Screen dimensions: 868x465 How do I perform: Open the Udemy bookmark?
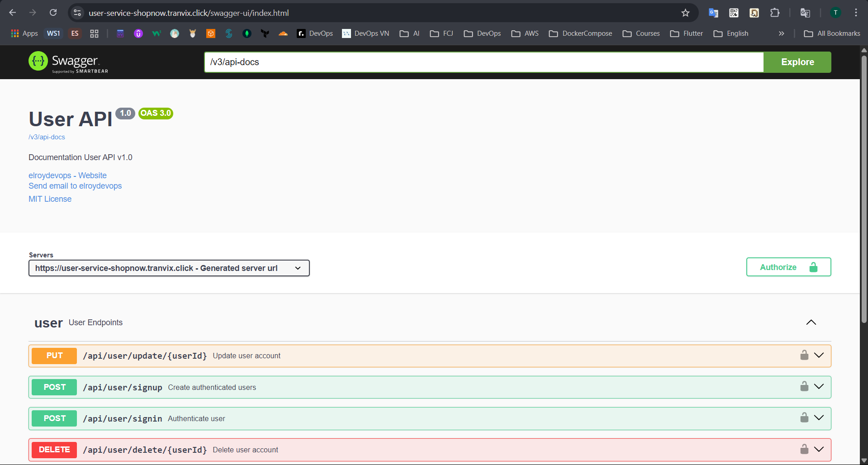[138, 33]
